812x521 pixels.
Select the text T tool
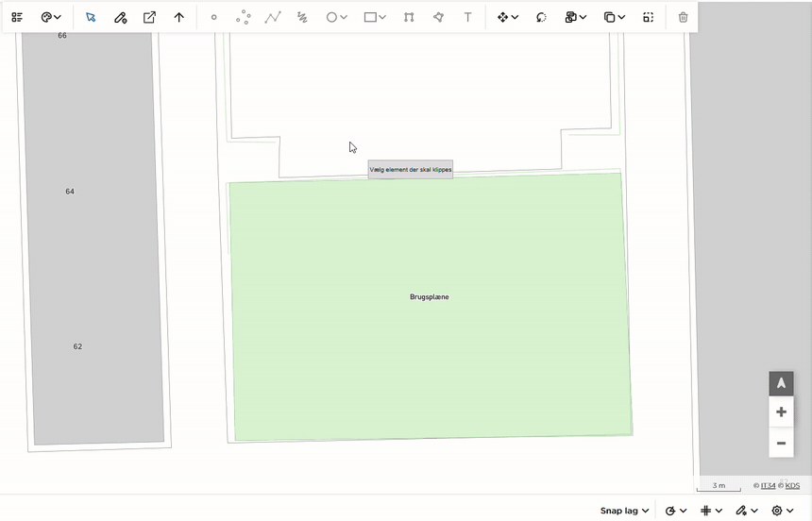click(467, 17)
